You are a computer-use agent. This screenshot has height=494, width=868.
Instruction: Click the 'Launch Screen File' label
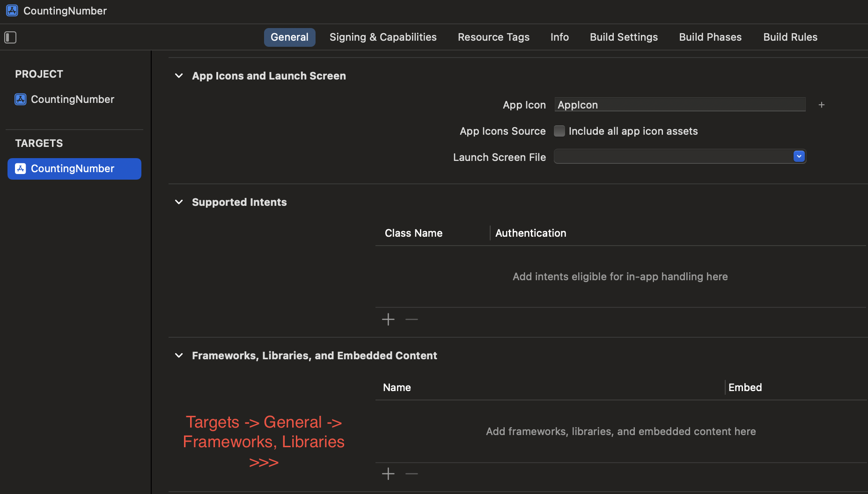pos(499,157)
